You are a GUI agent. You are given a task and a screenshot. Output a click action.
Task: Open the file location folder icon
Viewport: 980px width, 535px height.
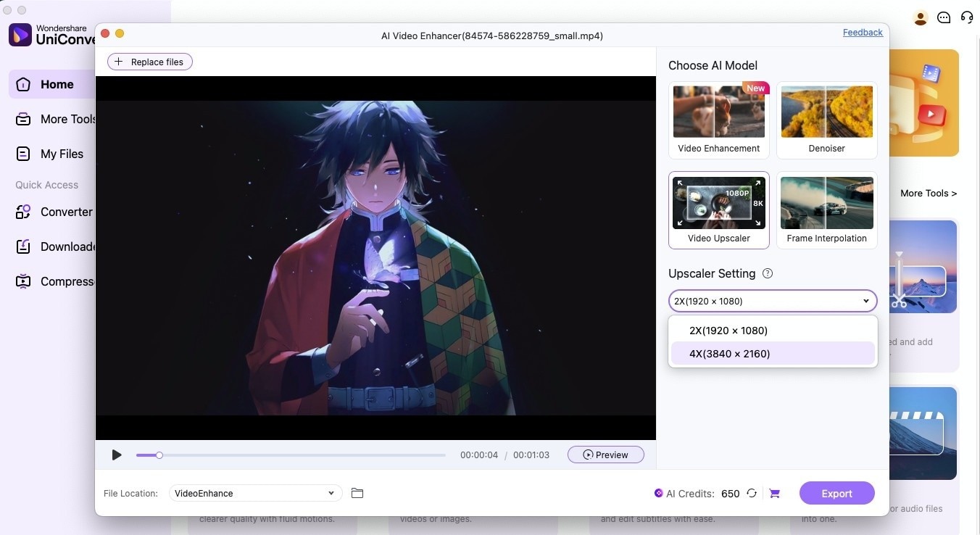point(357,493)
